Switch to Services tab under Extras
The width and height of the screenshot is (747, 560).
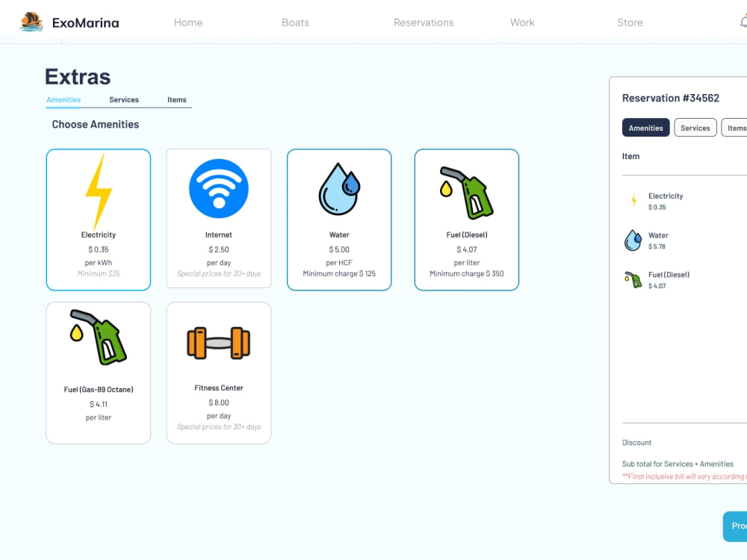click(124, 99)
